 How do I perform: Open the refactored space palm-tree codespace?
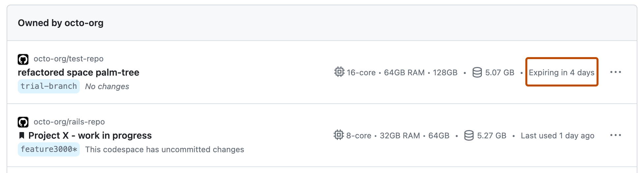point(78,73)
